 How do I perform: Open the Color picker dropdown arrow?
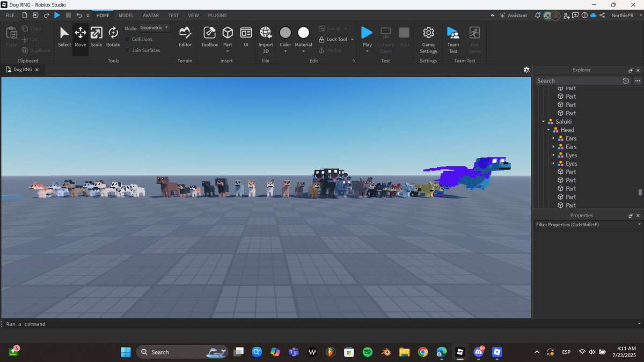pyautogui.click(x=286, y=51)
